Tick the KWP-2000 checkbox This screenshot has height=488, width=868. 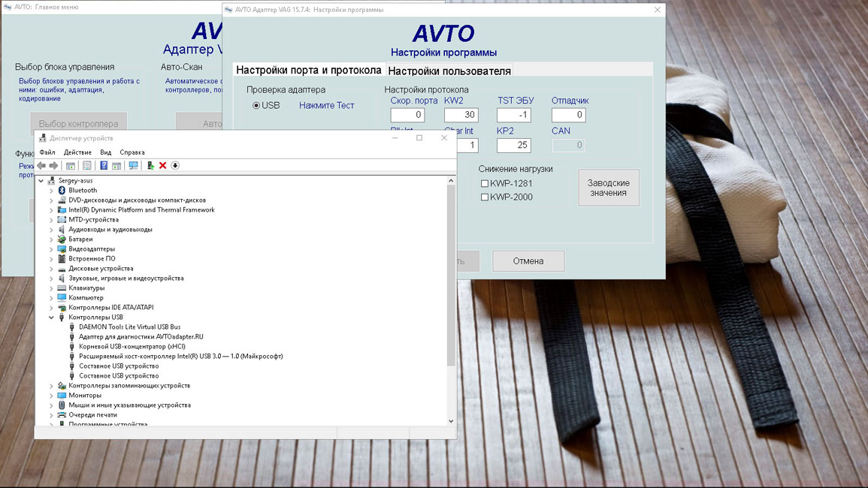485,197
